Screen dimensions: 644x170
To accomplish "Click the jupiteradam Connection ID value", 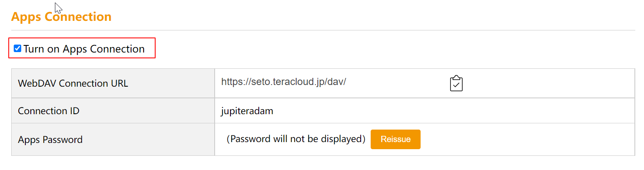I will pyautogui.click(x=247, y=111).
